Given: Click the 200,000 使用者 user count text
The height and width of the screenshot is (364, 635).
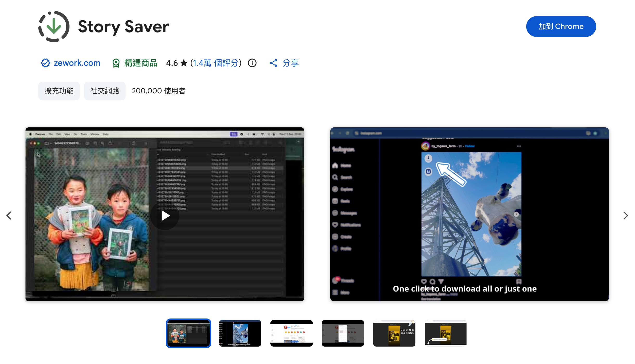Looking at the screenshot, I should pos(159,91).
